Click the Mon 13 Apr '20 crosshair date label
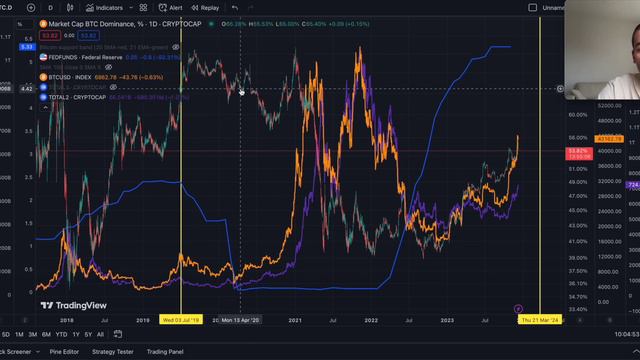 pos(240,320)
